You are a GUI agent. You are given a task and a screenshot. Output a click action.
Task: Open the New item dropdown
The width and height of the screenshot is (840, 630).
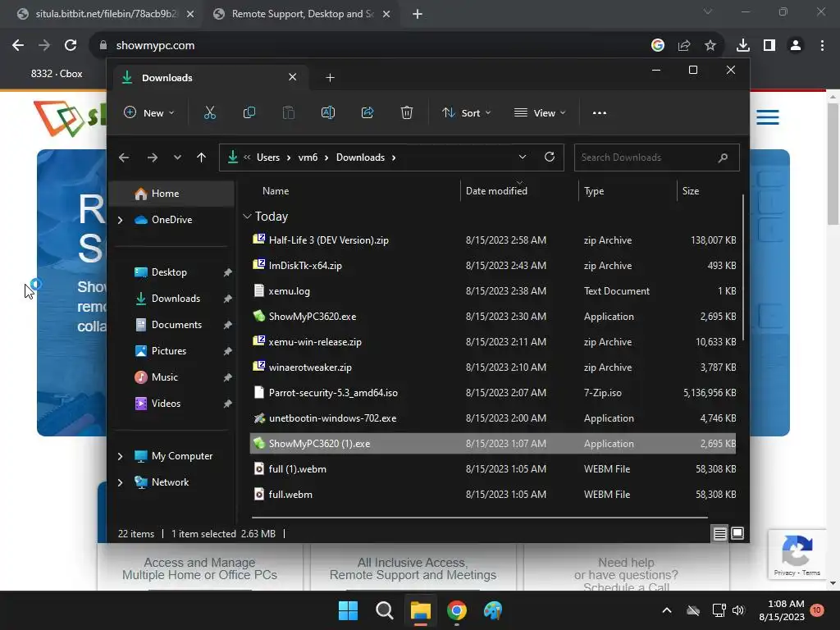149,113
